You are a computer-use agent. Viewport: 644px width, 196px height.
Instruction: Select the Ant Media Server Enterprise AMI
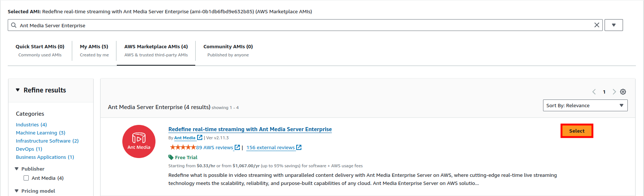577,131
